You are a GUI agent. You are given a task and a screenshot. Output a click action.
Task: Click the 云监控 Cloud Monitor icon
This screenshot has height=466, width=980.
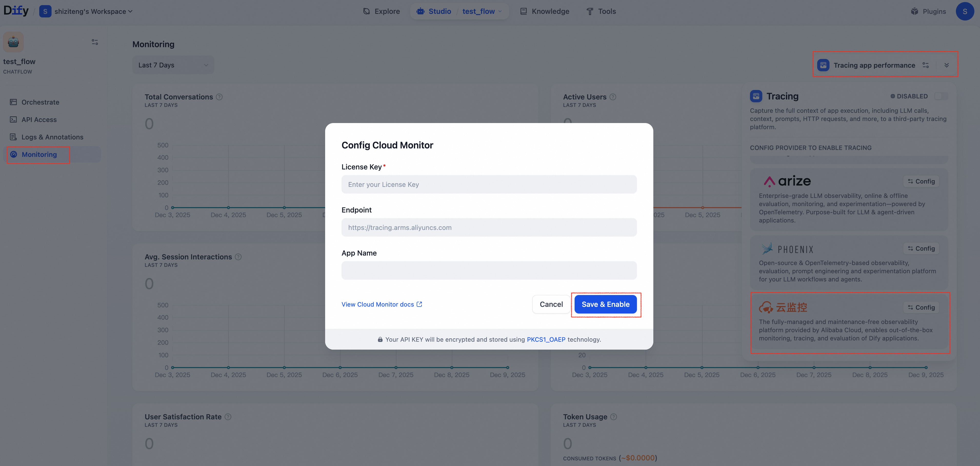[766, 307]
